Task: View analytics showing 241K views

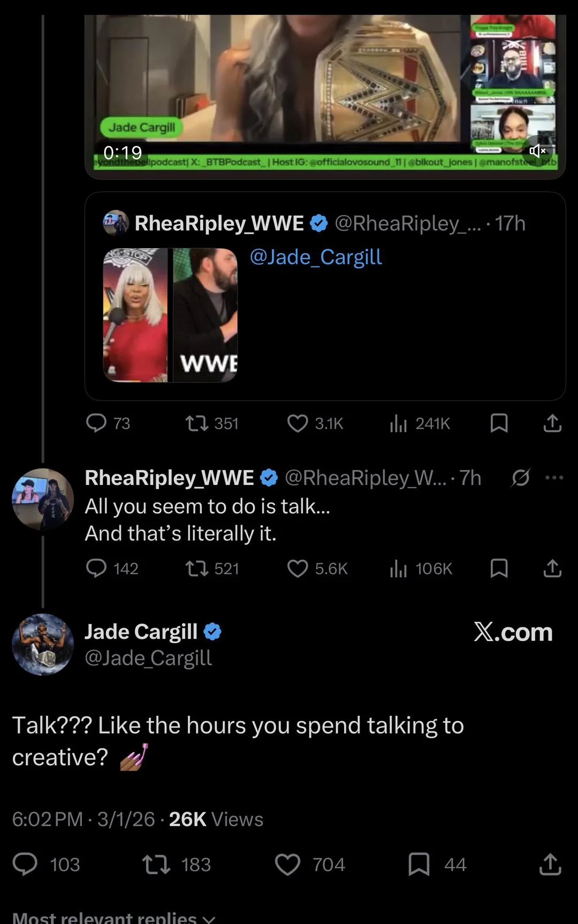Action: [x=399, y=423]
